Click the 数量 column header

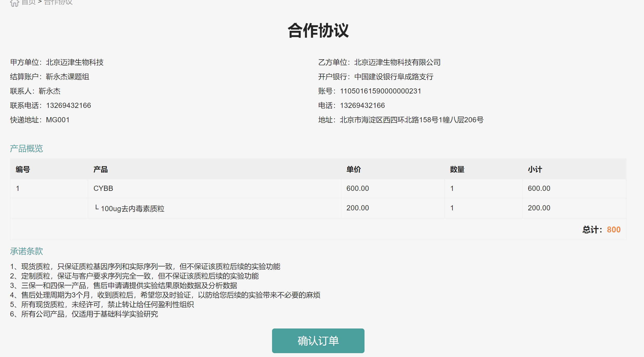pos(457,170)
